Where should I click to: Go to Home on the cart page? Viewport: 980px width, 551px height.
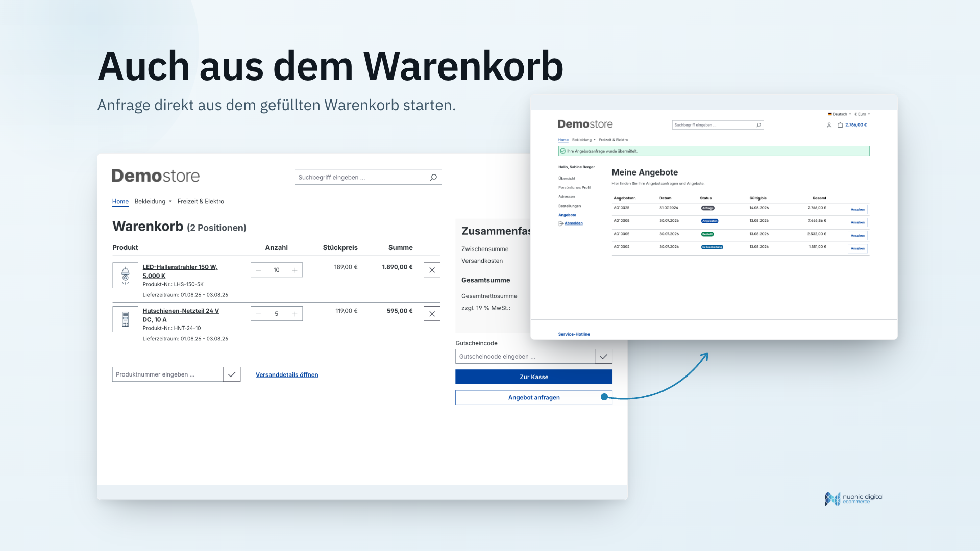coord(120,202)
